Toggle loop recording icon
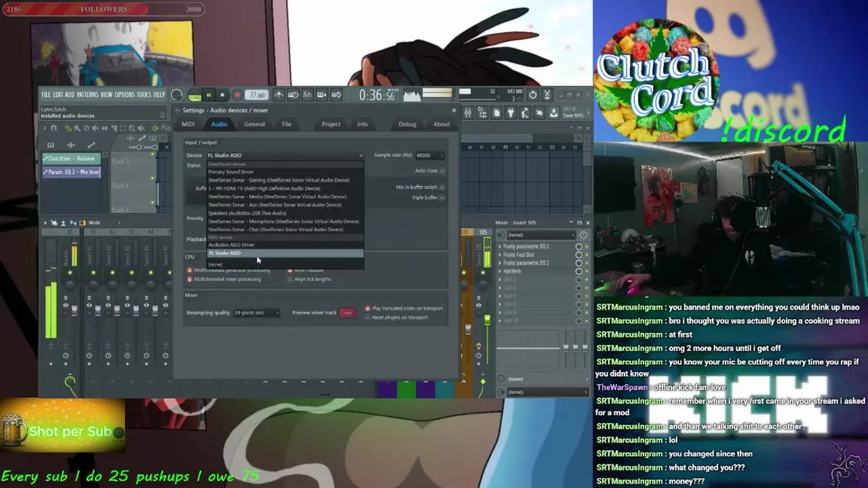 pos(336,95)
